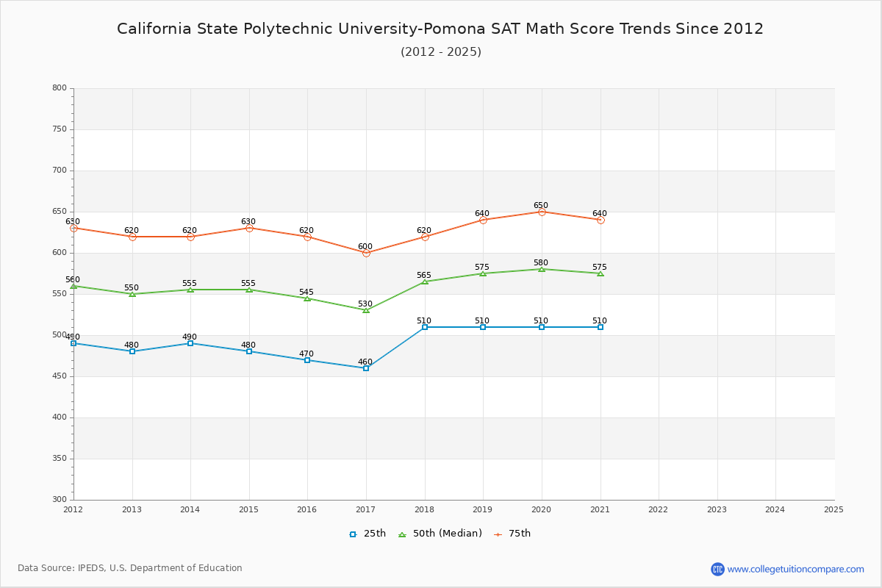Image resolution: width=882 pixels, height=588 pixels.
Task: Click the 75th marker labeled 620 in 2014
Action: 190,237
